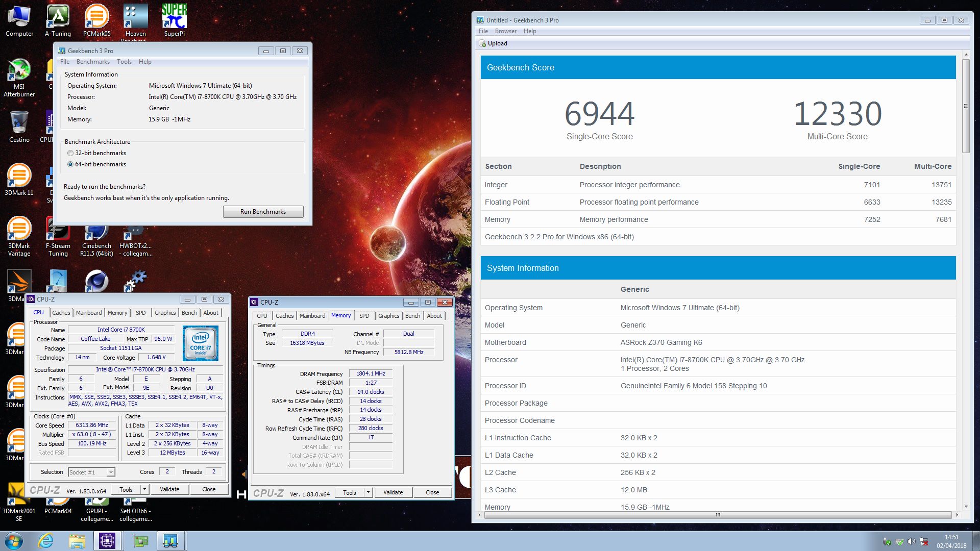Click NB Frequency value 5812.8 MHz
This screenshot has width=980, height=551.
409,352
